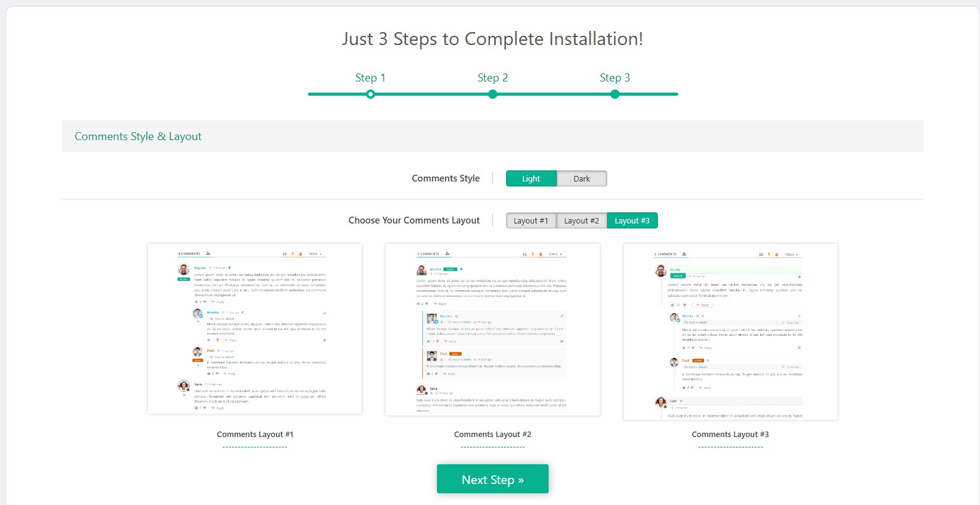Select the Layout #1 button
The image size is (980, 505).
pos(531,220)
